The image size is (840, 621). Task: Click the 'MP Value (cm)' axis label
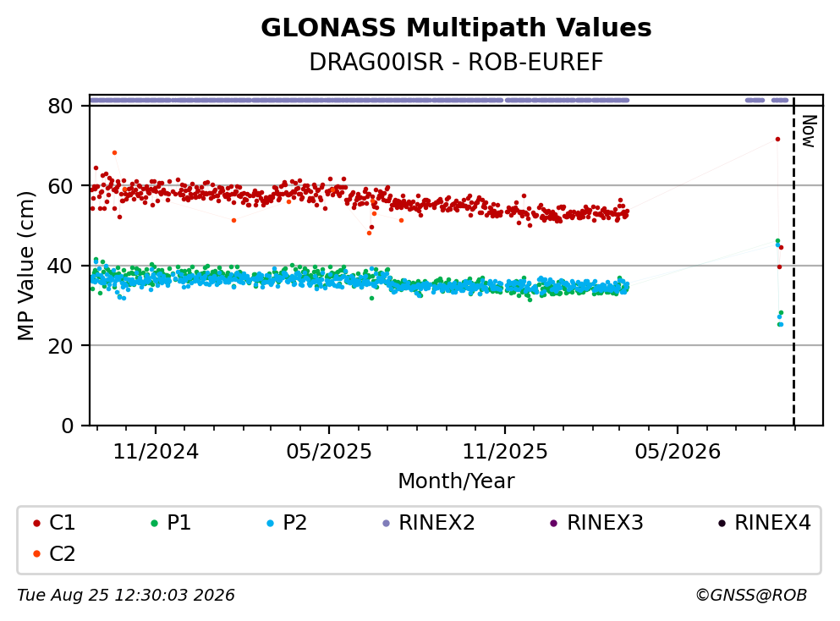(25, 266)
